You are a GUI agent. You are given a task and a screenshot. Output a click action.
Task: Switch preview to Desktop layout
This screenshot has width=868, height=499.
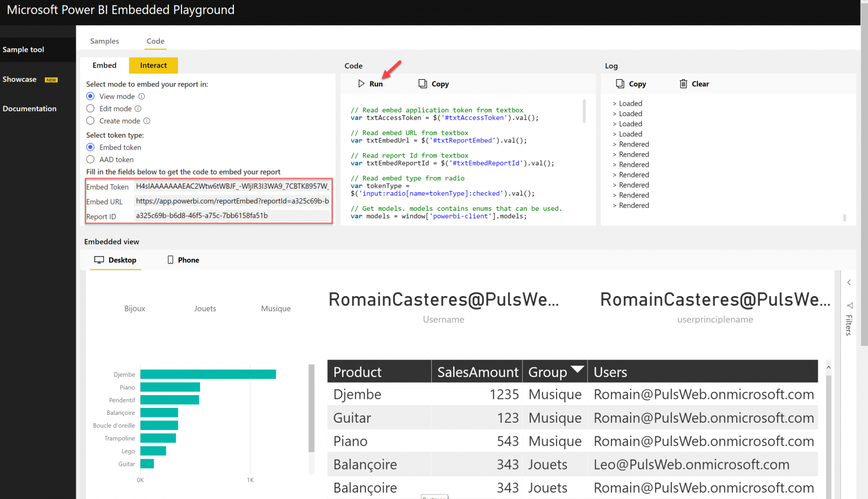tap(115, 259)
